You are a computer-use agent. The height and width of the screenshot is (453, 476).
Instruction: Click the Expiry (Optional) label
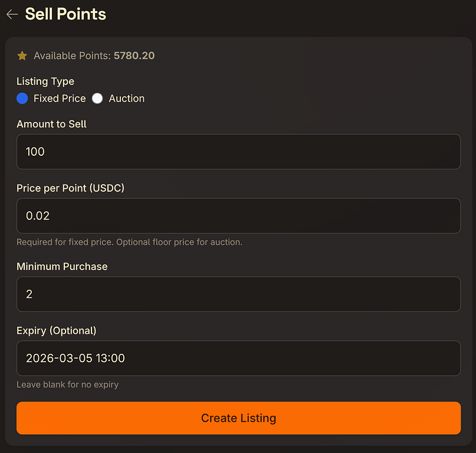(56, 330)
